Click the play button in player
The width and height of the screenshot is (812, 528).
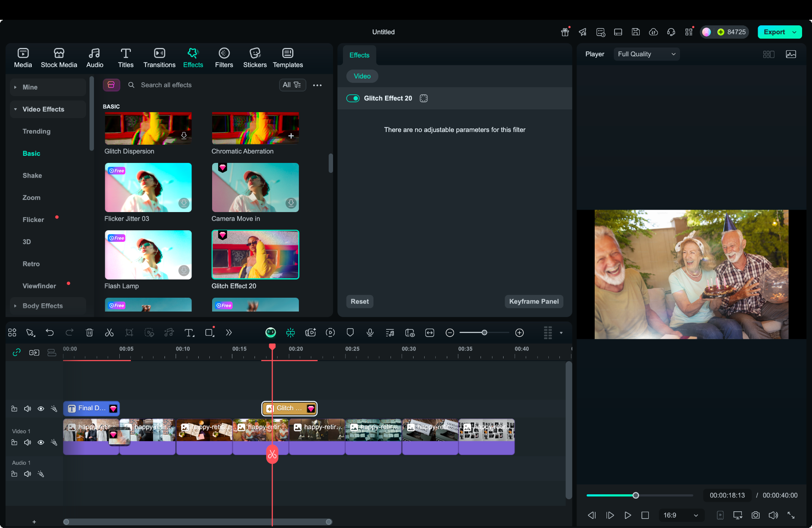(x=628, y=515)
